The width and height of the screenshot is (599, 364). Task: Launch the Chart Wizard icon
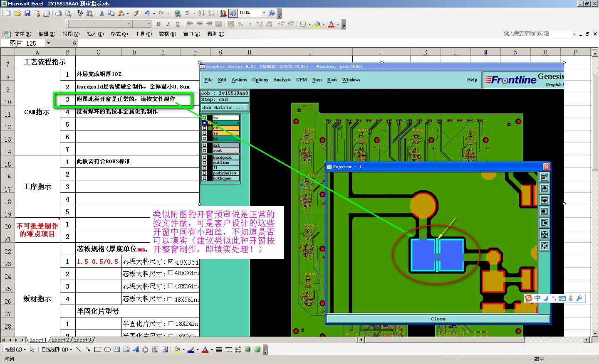(x=223, y=13)
